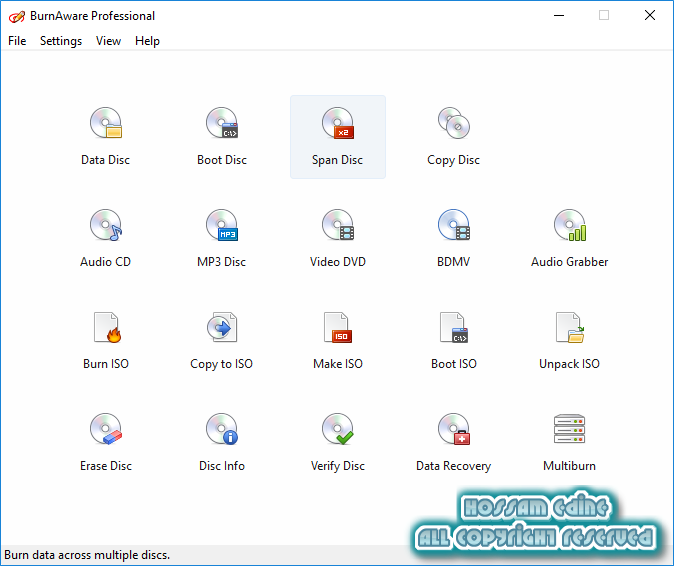Open the Help menu
Screen dimensions: 674x566
(147, 41)
